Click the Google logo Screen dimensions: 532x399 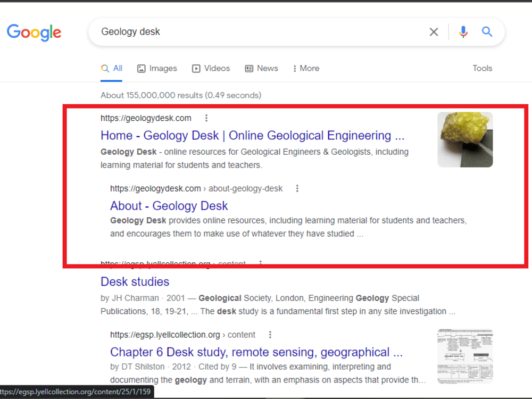[34, 32]
